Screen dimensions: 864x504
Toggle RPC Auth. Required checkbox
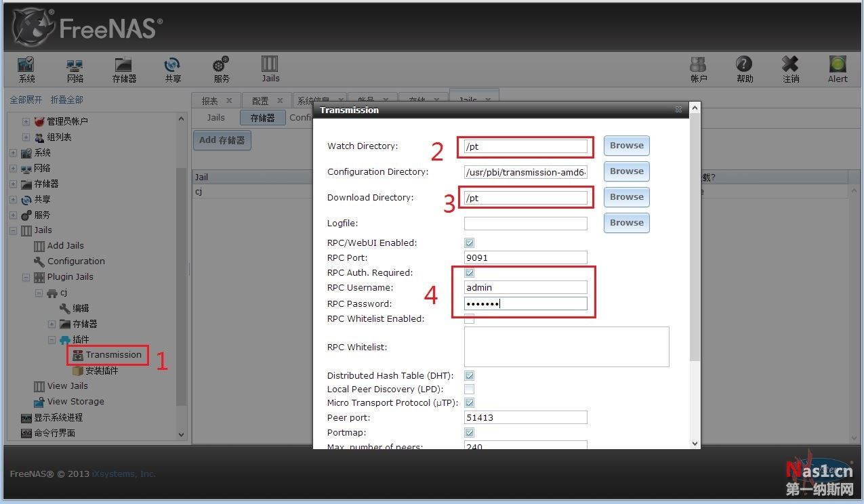click(x=469, y=272)
